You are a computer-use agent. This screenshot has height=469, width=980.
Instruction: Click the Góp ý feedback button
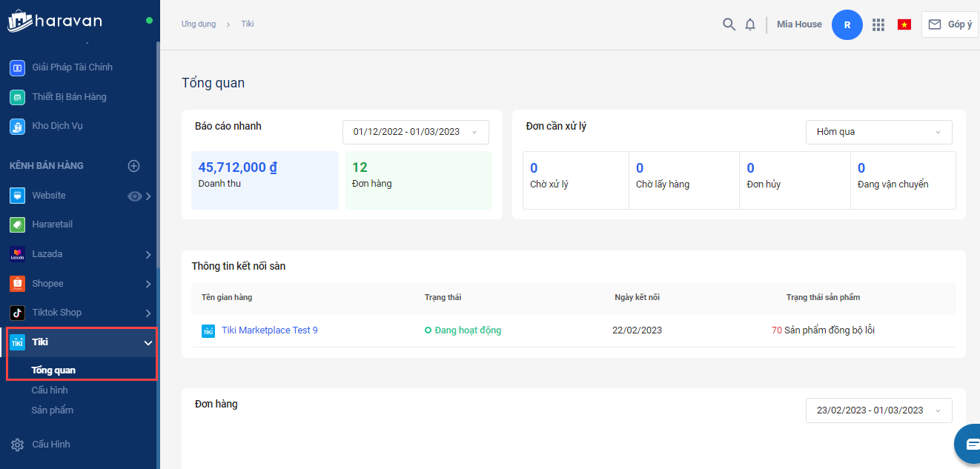point(950,24)
